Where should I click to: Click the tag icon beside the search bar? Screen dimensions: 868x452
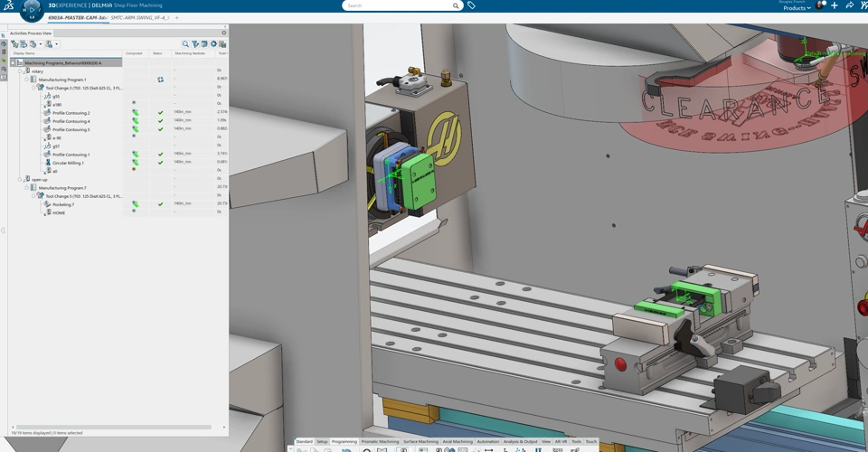tap(471, 5)
